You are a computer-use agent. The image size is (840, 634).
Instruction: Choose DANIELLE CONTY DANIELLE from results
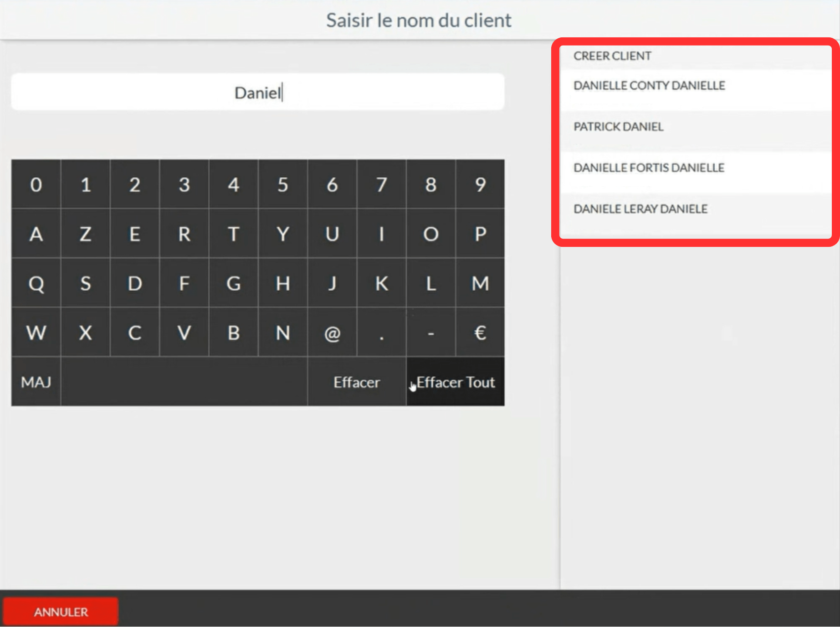650,86
